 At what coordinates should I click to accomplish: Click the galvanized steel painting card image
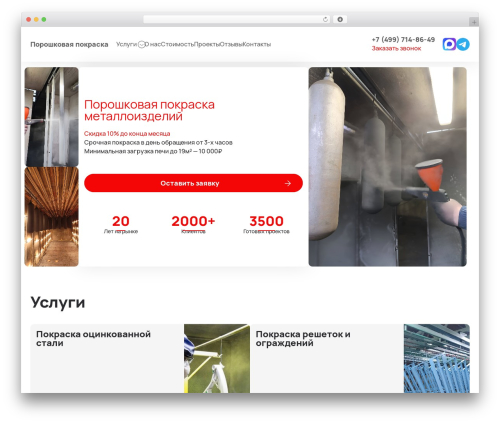217,358
